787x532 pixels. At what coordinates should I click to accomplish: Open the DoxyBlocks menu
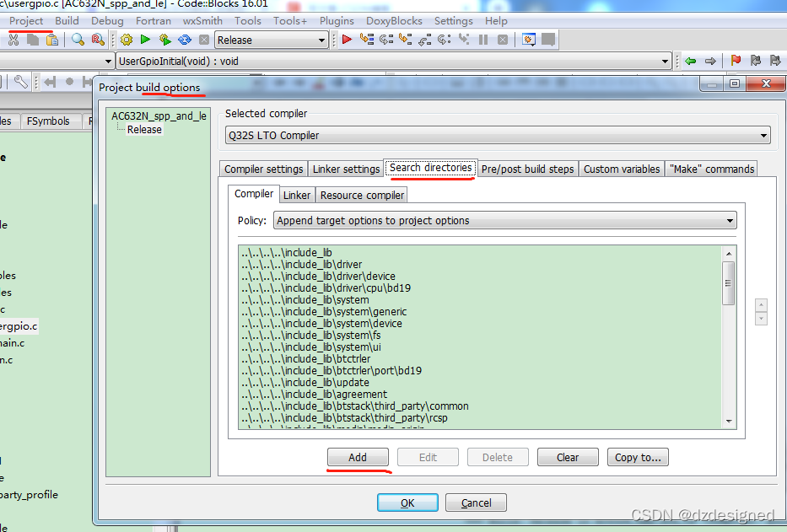[x=394, y=20]
